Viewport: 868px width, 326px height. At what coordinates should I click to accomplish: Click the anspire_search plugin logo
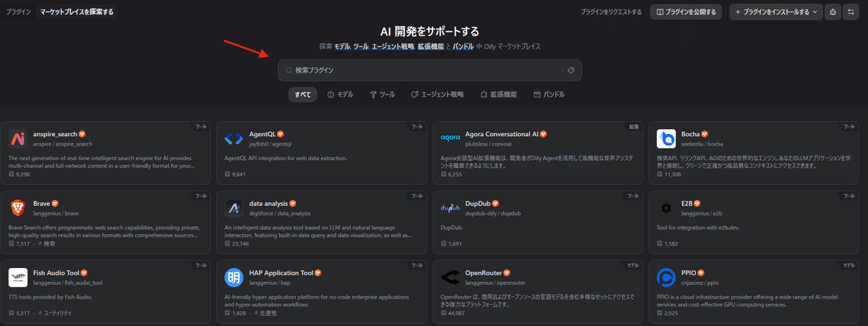(x=19, y=138)
